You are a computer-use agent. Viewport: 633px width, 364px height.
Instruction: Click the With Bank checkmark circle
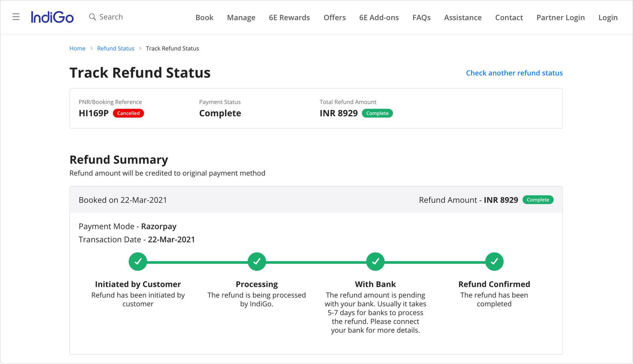(x=375, y=262)
